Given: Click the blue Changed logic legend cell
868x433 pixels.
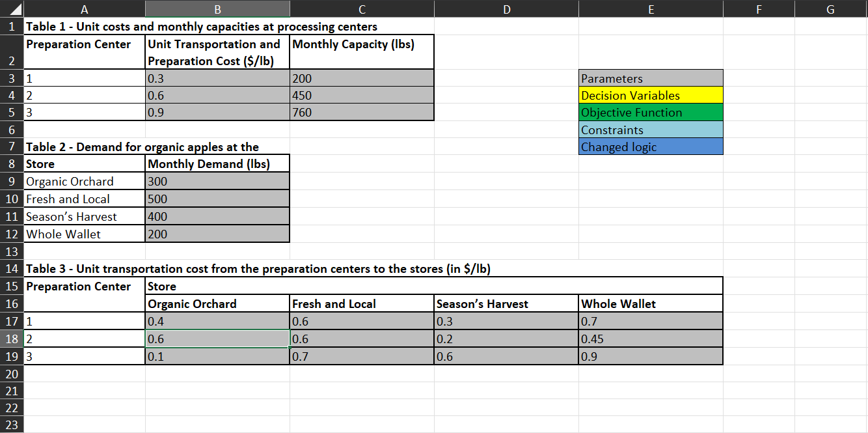Looking at the screenshot, I should [651, 147].
